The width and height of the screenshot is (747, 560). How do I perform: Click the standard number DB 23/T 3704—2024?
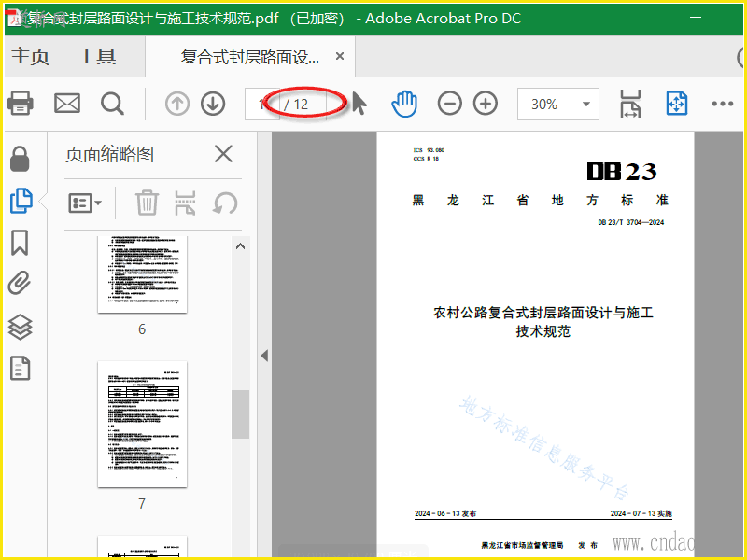click(x=631, y=222)
